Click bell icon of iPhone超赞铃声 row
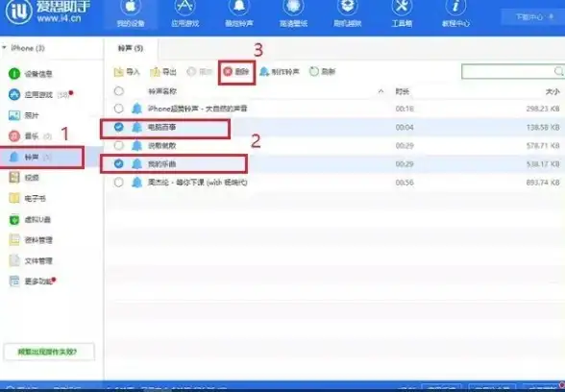The height and width of the screenshot is (392, 565). [136, 108]
